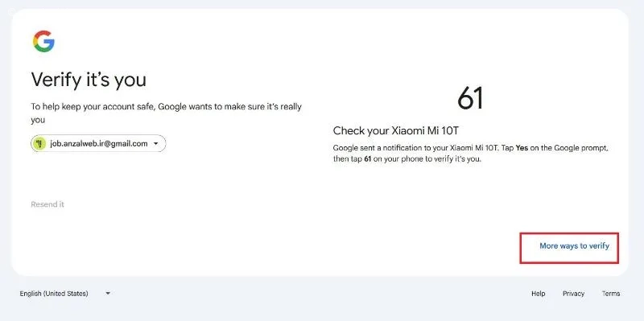The height and width of the screenshot is (321, 644).
Task: Click the Verify it's you heading
Action: point(89,80)
